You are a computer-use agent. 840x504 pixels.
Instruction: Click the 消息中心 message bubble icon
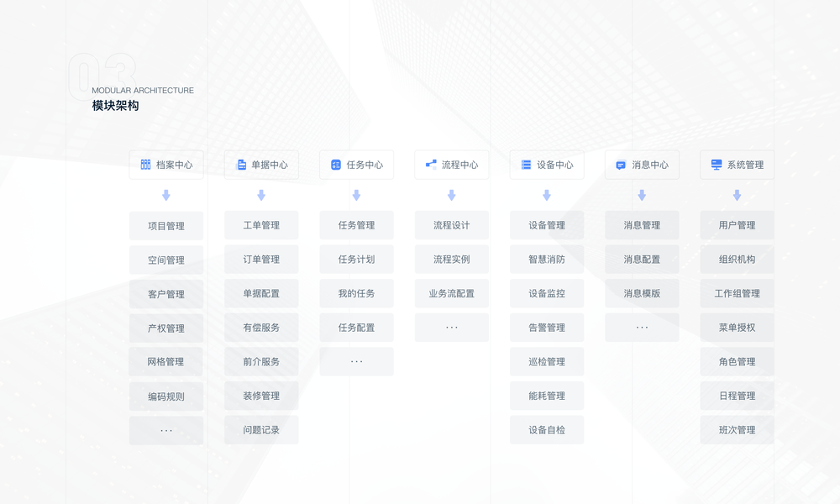621,165
